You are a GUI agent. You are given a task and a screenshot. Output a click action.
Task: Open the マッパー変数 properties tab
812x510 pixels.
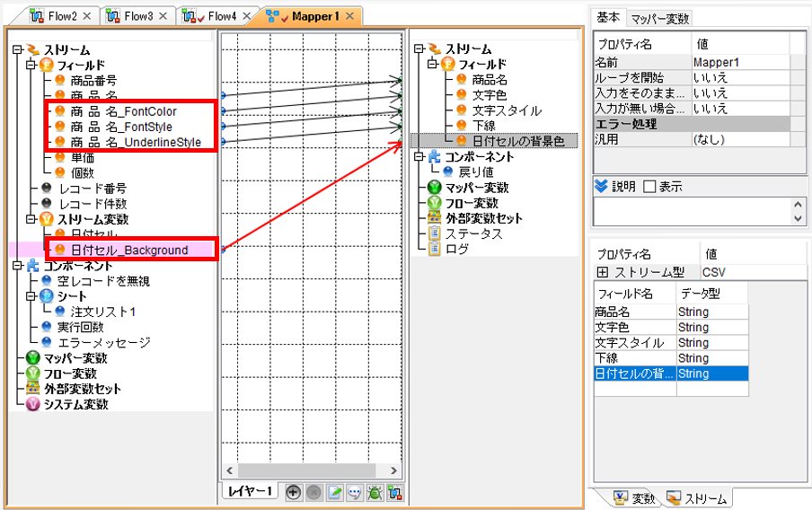point(659,19)
